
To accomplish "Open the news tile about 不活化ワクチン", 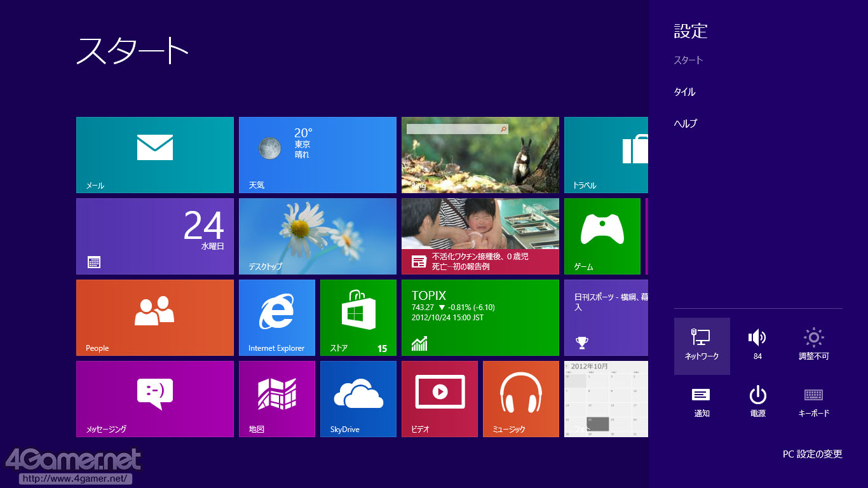I will coord(480,236).
